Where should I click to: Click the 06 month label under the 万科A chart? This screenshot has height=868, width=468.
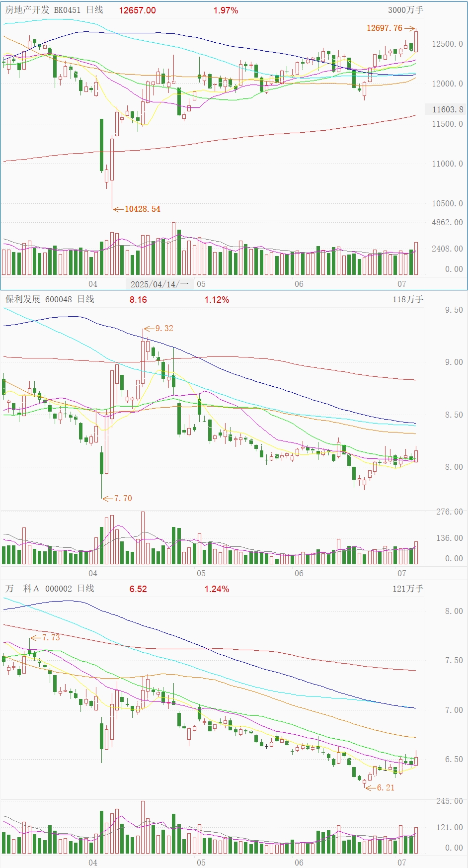(x=299, y=863)
